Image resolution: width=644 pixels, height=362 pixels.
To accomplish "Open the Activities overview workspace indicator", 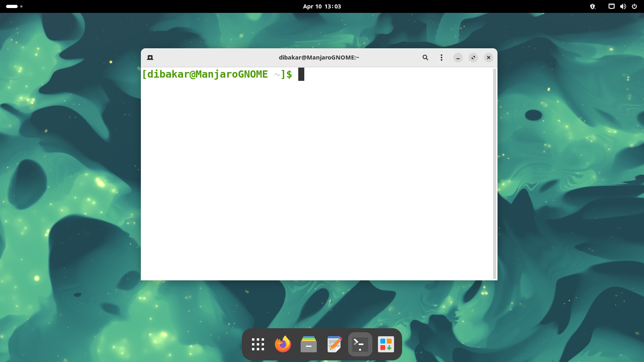I will point(14,6).
